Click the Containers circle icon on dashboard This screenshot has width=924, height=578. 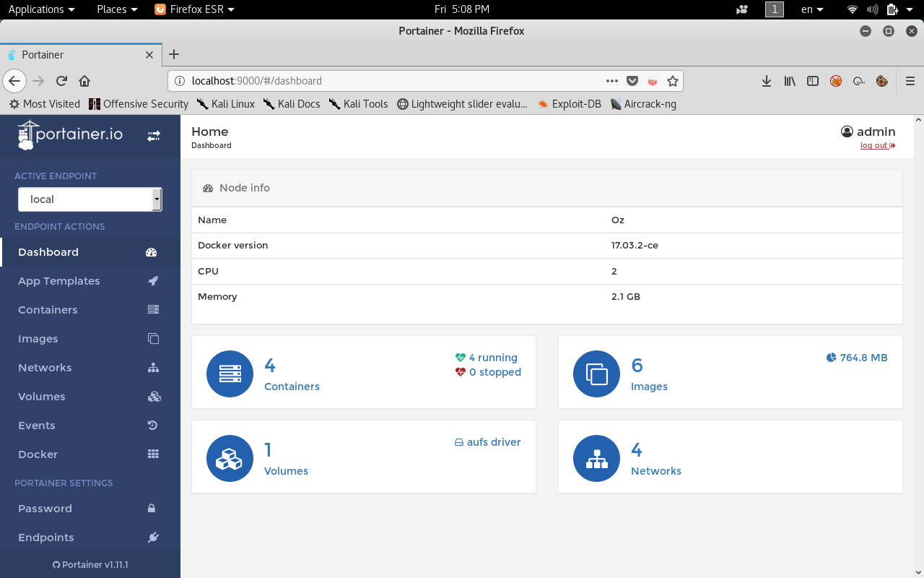230,374
